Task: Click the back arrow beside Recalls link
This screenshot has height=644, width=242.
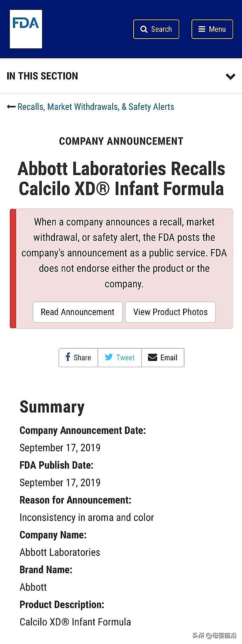Action: click(x=11, y=106)
